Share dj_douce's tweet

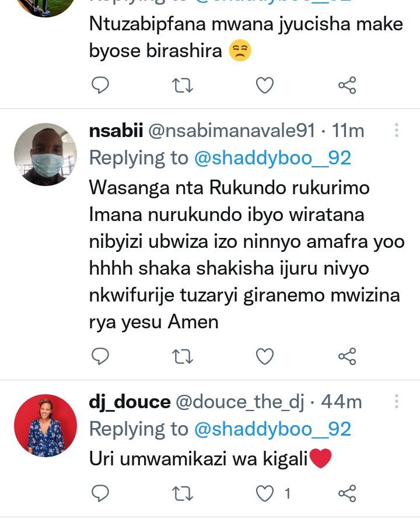347,493
